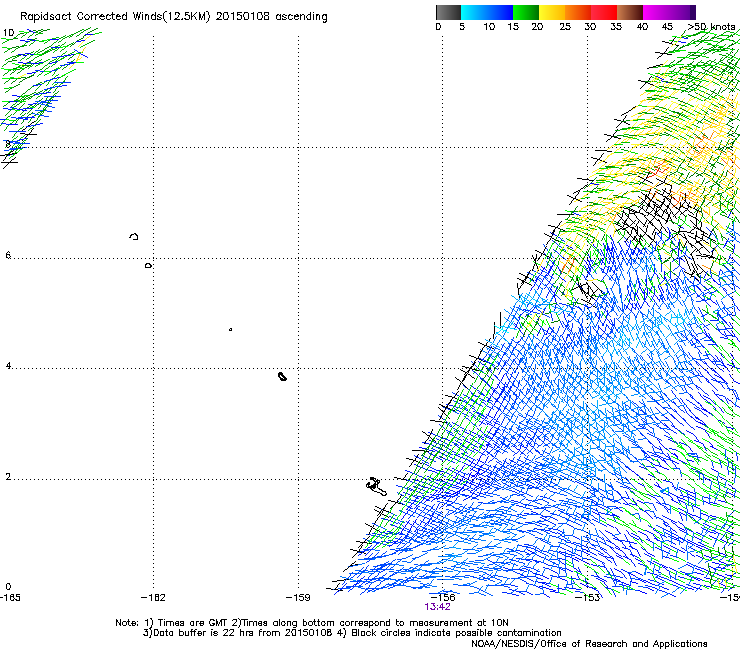Click the red 30-35 knots legend swatch
The width and height of the screenshot is (740, 650).
[x=604, y=12]
